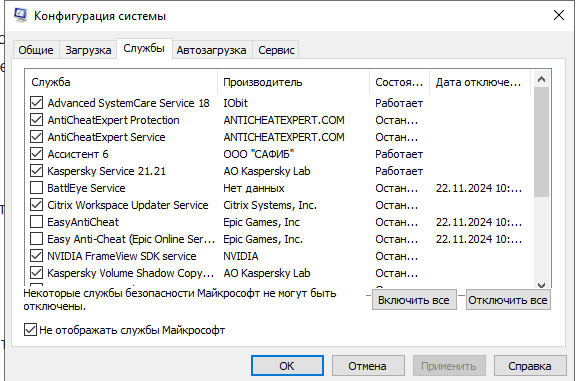Click the System Configuration window icon
The height and width of the screenshot is (381, 576).
21,15
